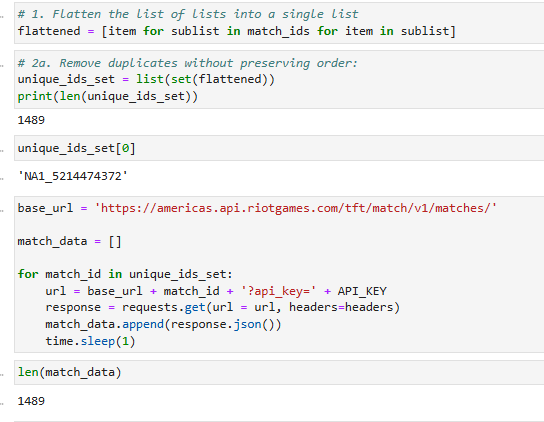This screenshot has height=422, width=544.
Task: Select the 1489 output below len(match_data)
Action: coord(31,401)
